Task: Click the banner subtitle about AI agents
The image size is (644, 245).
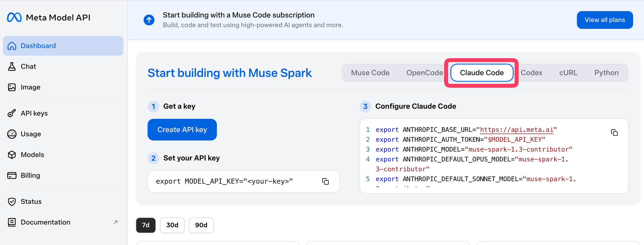Action: pyautogui.click(x=253, y=25)
